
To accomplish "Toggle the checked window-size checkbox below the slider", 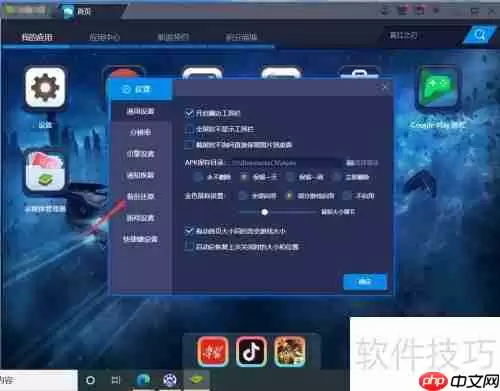I will [x=189, y=231].
